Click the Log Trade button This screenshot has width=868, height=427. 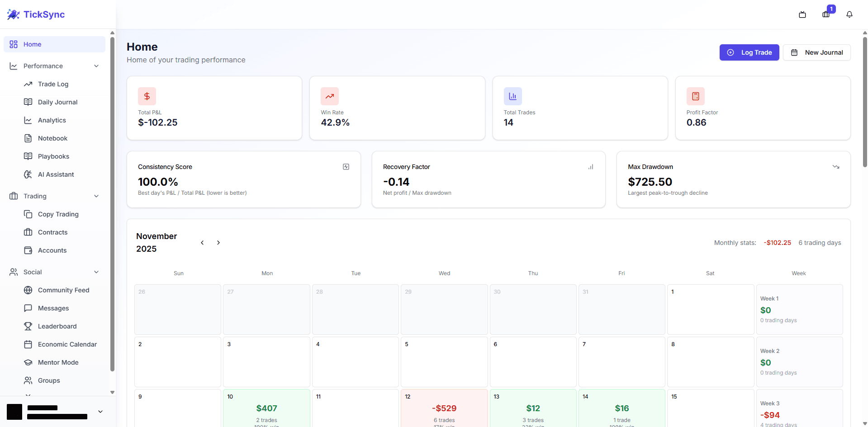[749, 52]
